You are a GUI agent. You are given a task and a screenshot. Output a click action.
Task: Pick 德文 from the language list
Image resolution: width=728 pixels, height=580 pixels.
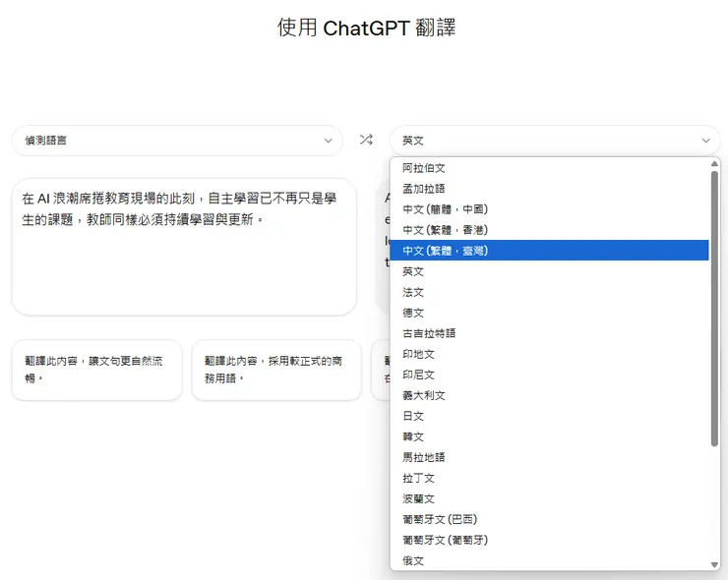click(550, 313)
